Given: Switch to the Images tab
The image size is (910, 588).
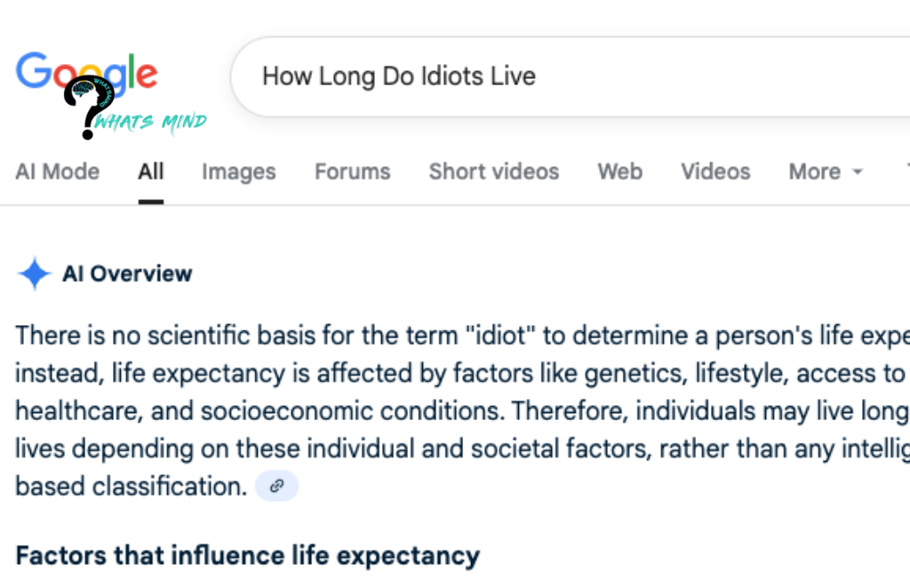Looking at the screenshot, I should [x=238, y=171].
